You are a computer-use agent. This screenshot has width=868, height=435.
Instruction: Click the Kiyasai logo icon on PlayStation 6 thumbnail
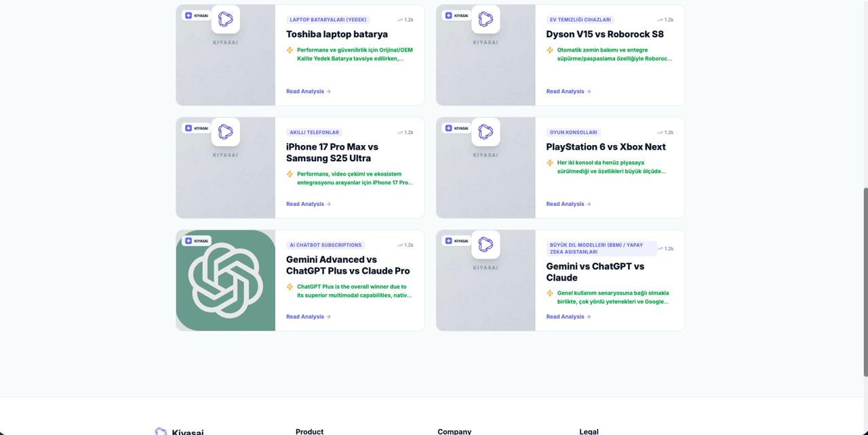pyautogui.click(x=486, y=132)
